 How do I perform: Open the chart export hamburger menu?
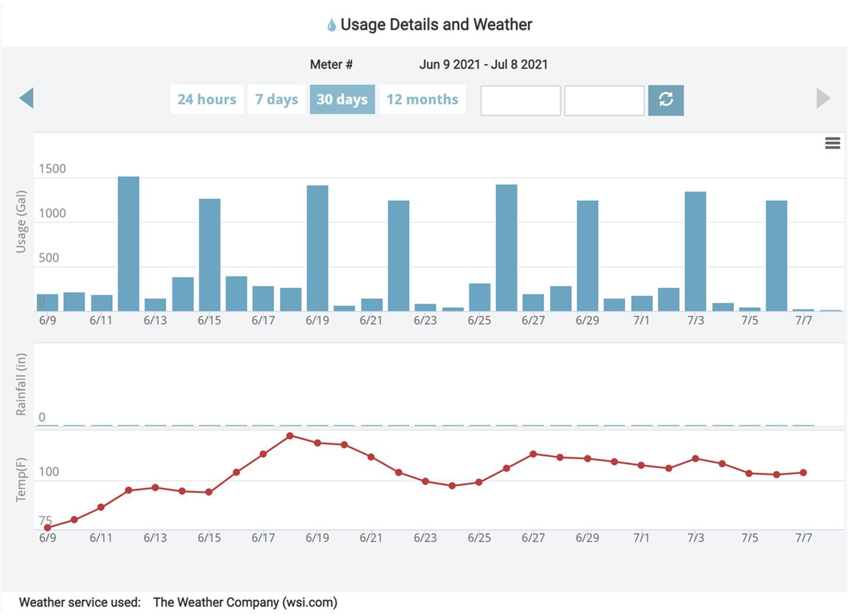[832, 142]
